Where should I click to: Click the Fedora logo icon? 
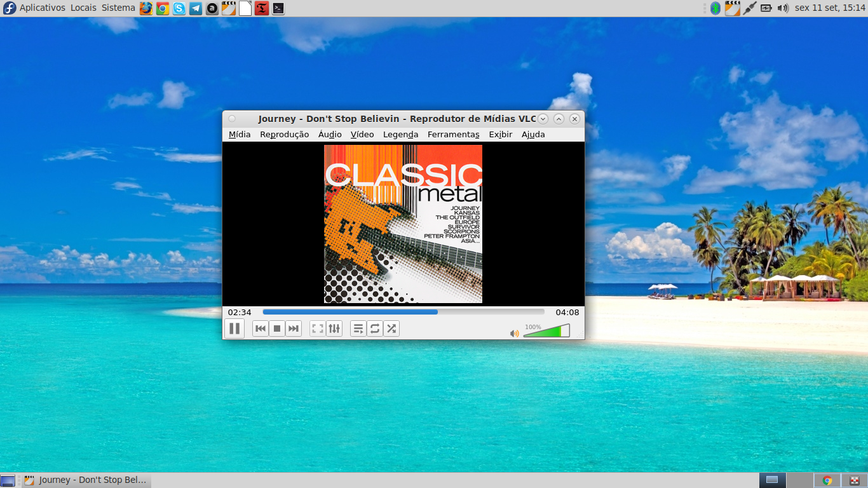(x=10, y=8)
